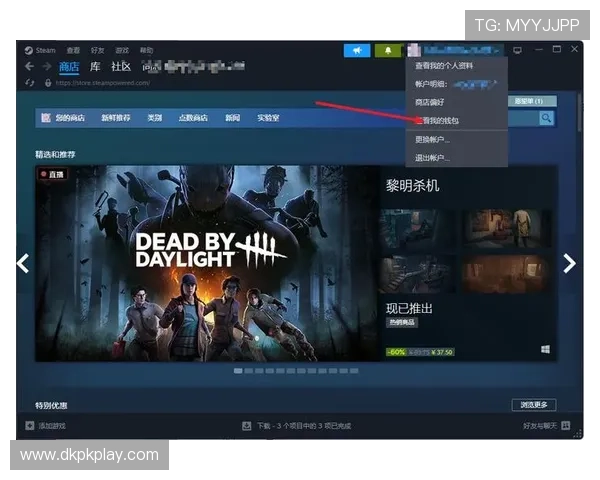This screenshot has width=600, height=480.
Task: Open the 您的商店 store dropdown
Action: (70, 118)
